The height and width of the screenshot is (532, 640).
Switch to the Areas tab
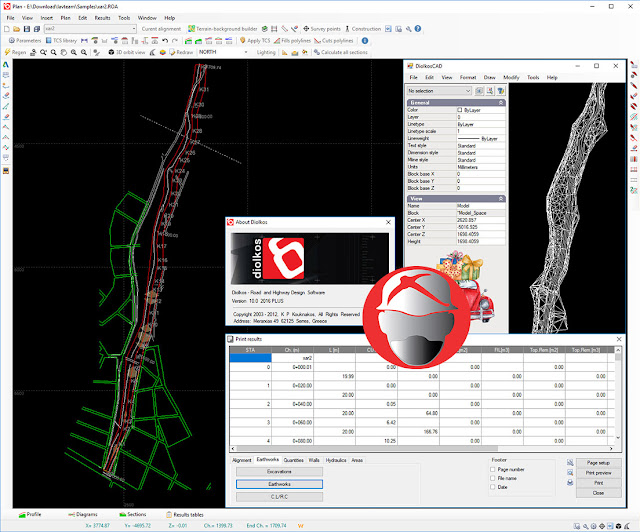pyautogui.click(x=357, y=460)
